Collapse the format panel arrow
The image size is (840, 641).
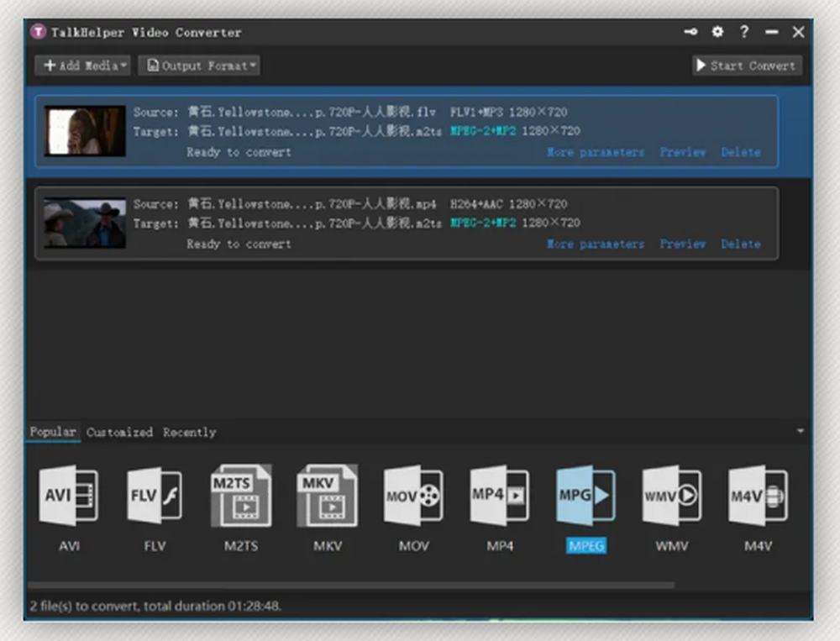click(801, 431)
